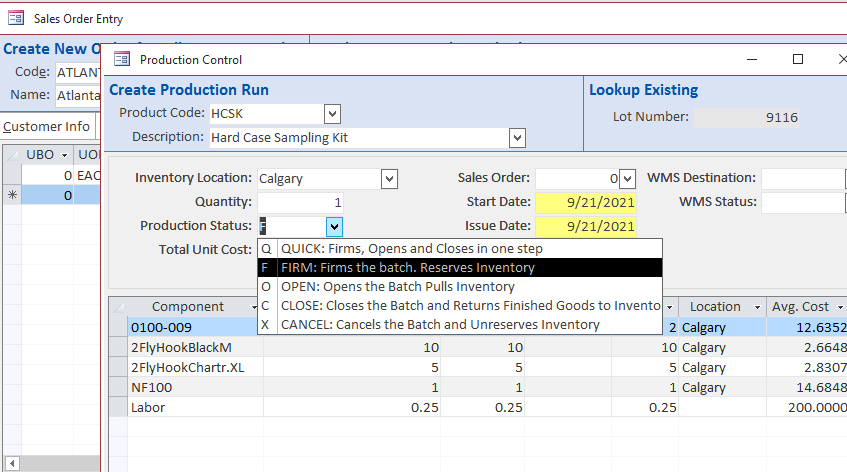Open the Inventory Location dropdown arrow

coord(390,178)
